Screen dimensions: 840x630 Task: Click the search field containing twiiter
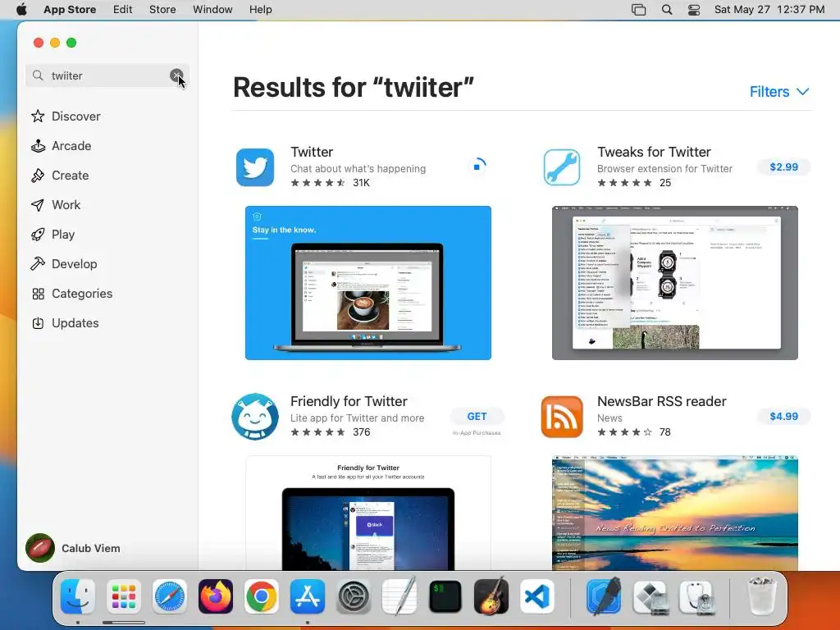coord(107,75)
